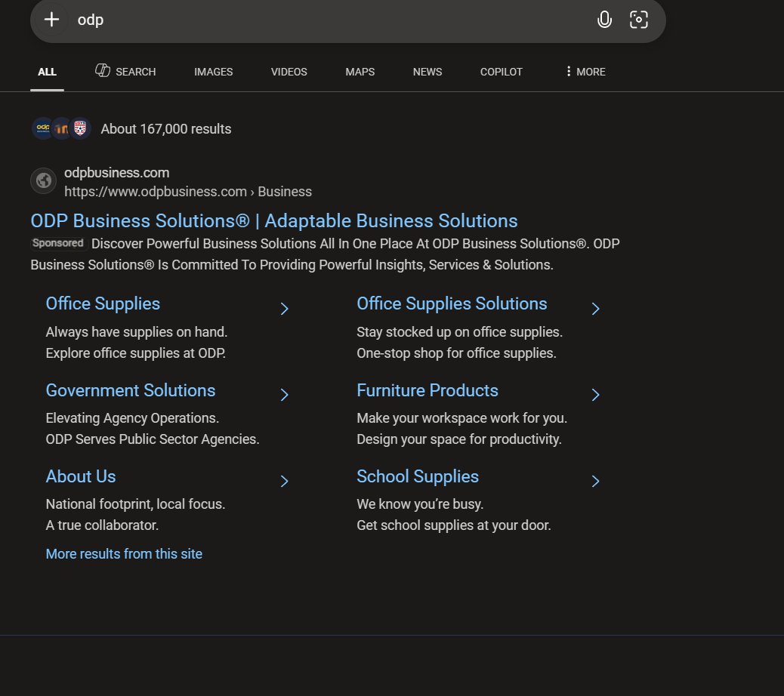The image size is (784, 696).
Task: Click the Sponsored label
Action: click(58, 243)
